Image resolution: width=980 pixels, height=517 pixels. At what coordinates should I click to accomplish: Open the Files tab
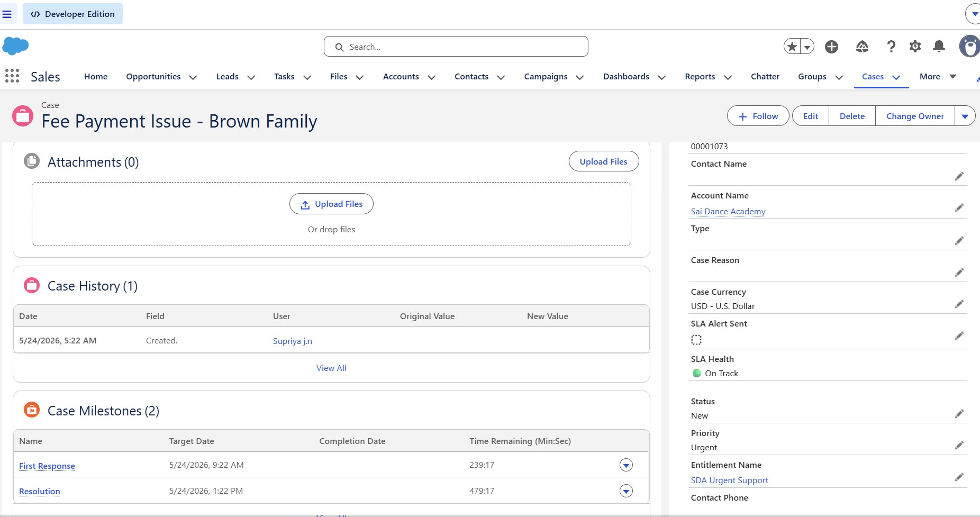coord(339,76)
